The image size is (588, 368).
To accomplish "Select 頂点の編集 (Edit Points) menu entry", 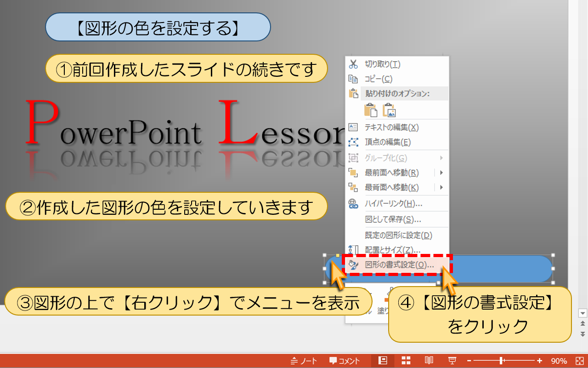I will 397,142.
